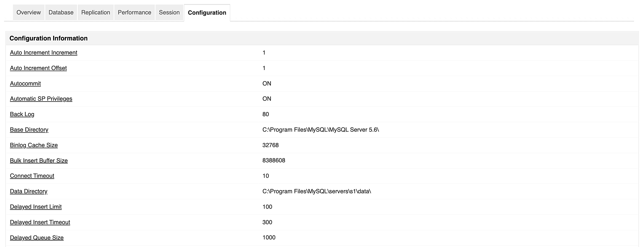Open the Autocommit setting link

click(x=25, y=84)
